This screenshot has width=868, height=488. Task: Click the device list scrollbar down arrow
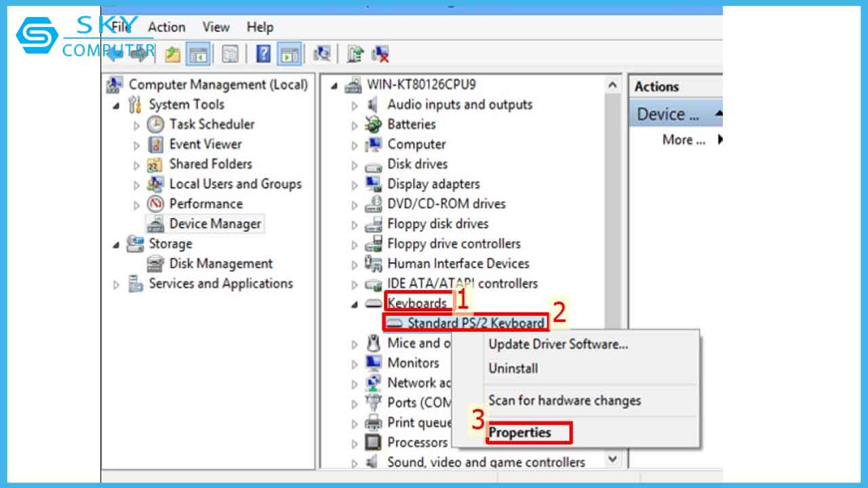pyautogui.click(x=612, y=460)
